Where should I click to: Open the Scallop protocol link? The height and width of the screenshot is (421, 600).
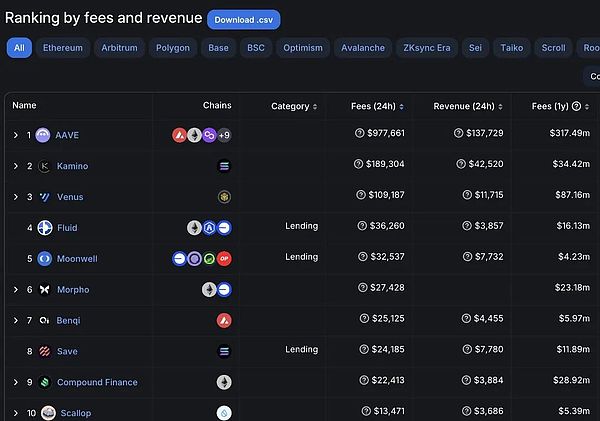click(74, 413)
